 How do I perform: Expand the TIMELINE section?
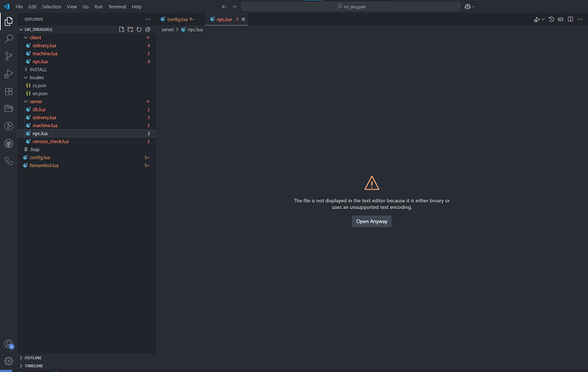pos(33,366)
